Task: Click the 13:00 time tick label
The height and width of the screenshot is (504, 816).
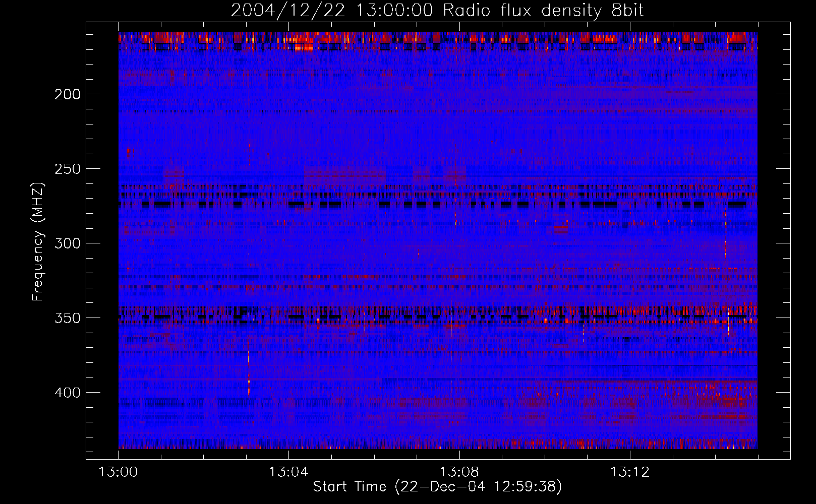Action: pos(118,472)
